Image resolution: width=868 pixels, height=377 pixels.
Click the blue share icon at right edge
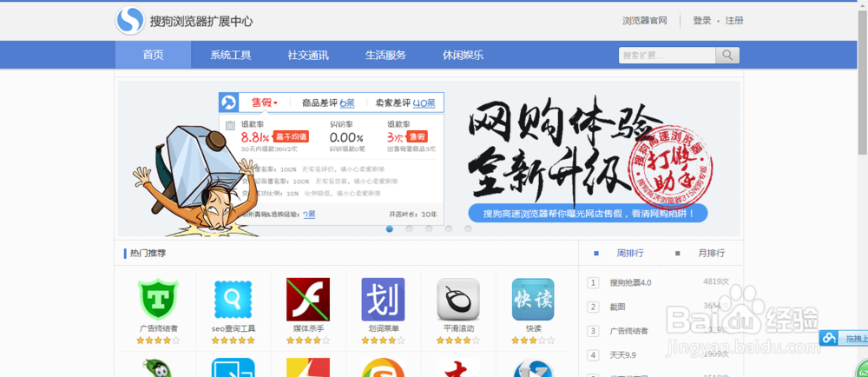[829, 338]
